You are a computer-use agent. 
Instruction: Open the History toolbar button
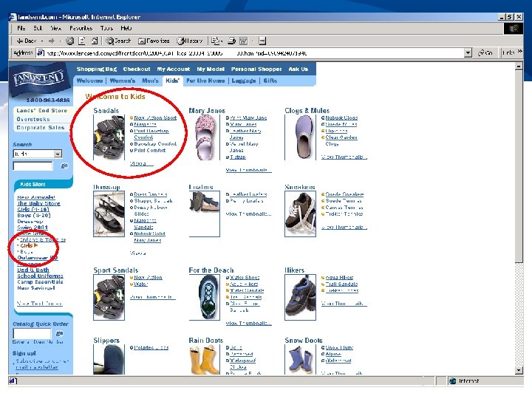(189, 41)
